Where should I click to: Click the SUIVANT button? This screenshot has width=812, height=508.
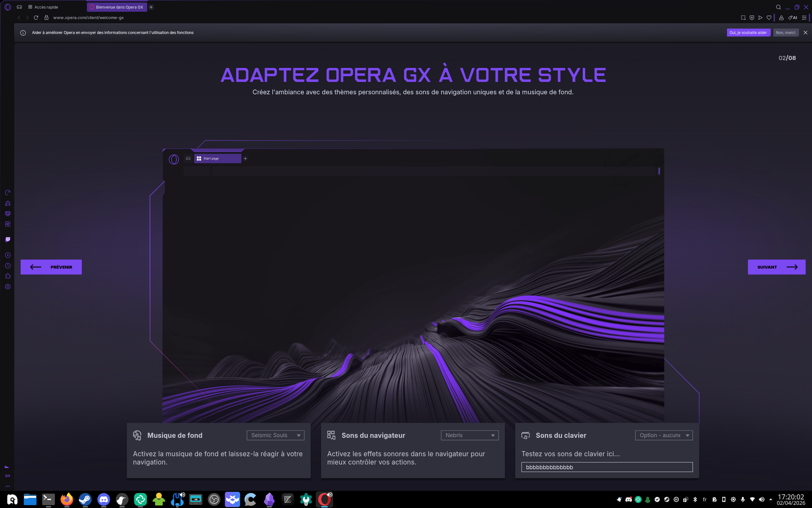[776, 267]
